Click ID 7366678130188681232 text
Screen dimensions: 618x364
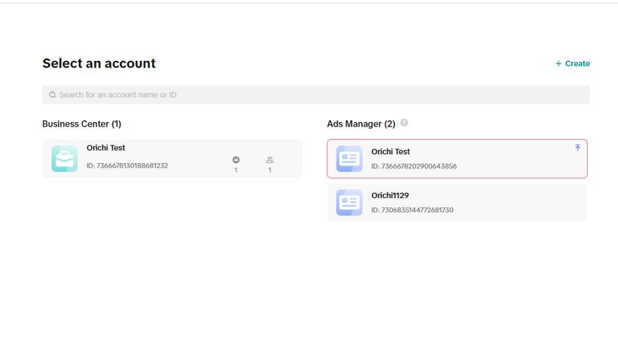click(x=127, y=166)
